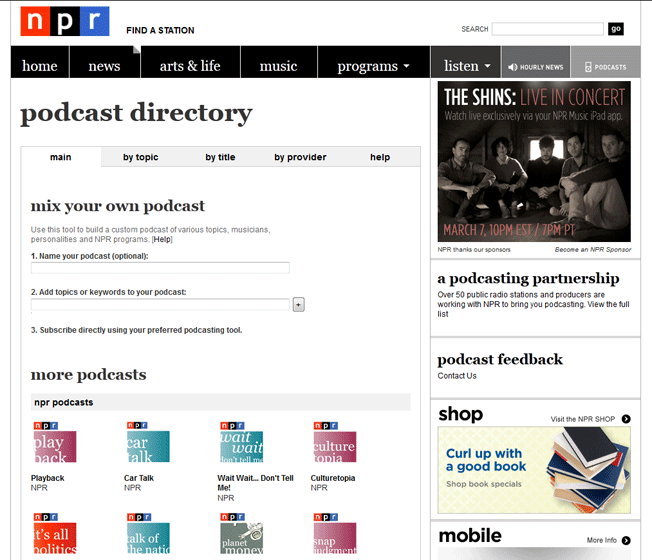Click the mobile More Info arrow icon

tap(626, 540)
